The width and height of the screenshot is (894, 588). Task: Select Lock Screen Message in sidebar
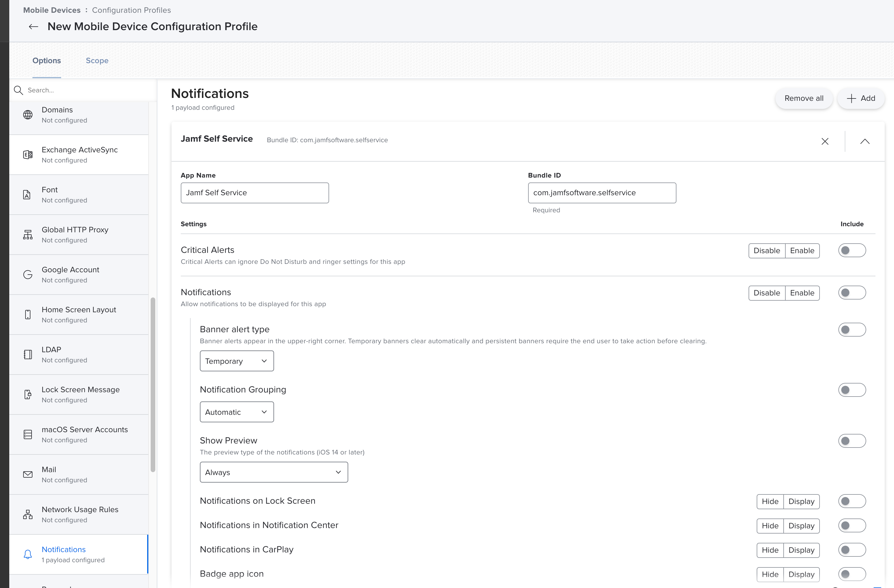(79, 395)
